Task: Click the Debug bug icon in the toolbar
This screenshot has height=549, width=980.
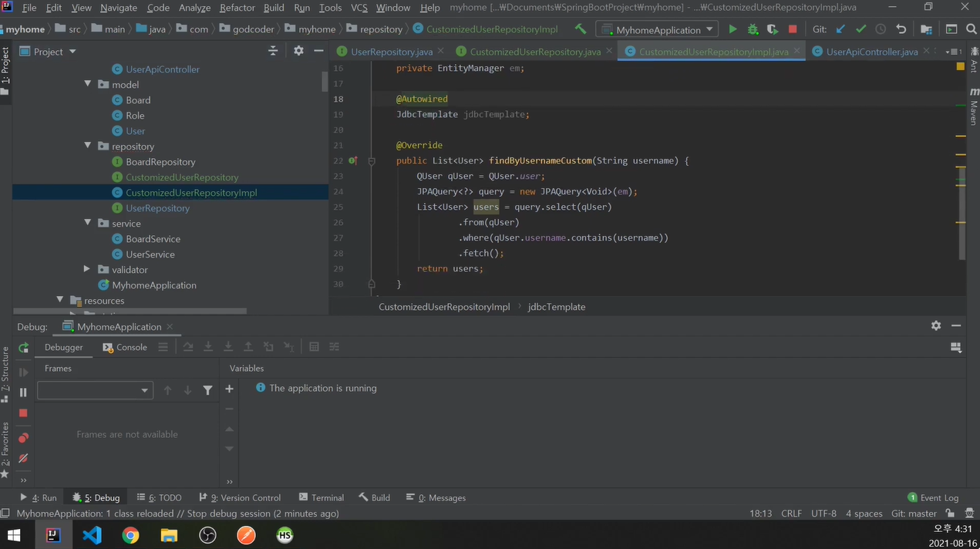Action: click(x=753, y=29)
